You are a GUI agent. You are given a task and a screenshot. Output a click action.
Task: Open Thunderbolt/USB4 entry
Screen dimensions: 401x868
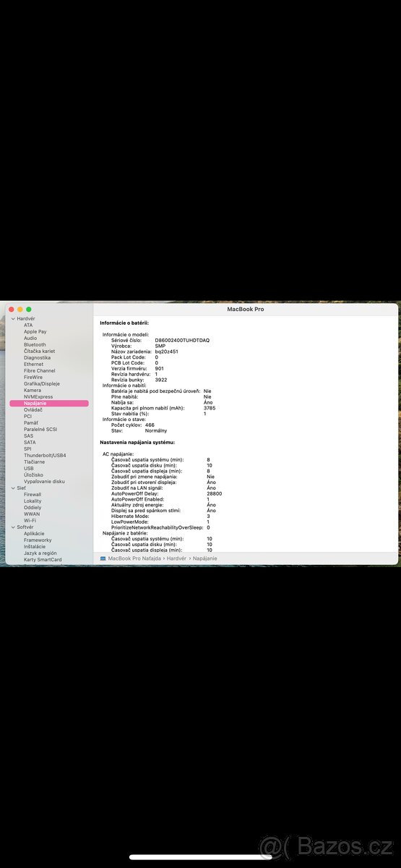click(45, 456)
